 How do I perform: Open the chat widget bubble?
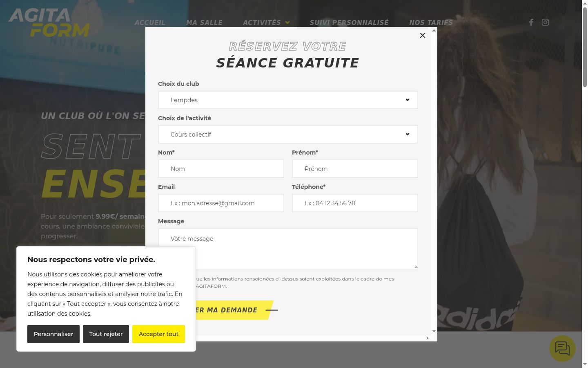pos(562,348)
